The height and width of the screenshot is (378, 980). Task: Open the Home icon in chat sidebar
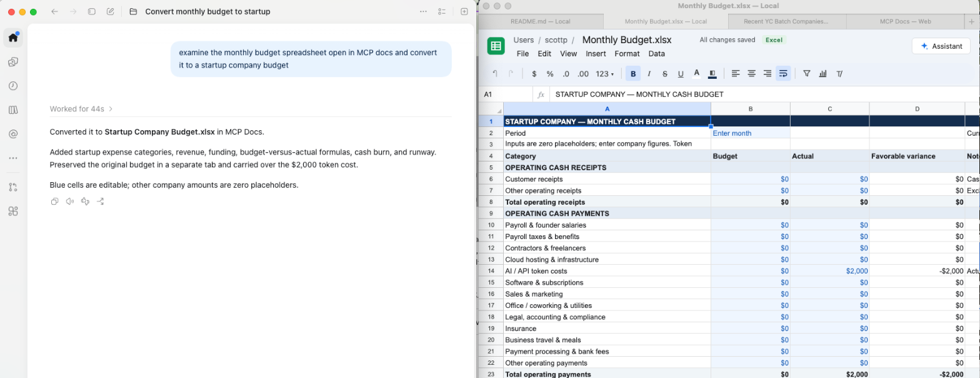coord(13,38)
